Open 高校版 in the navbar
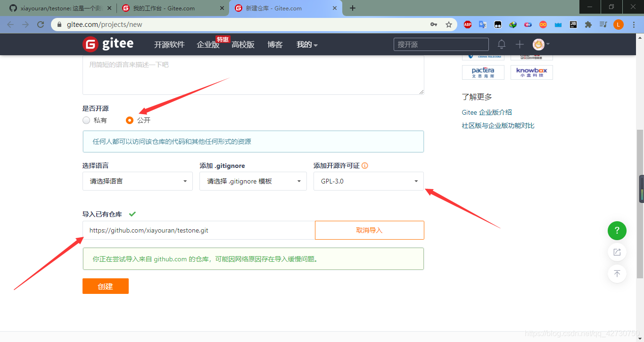This screenshot has width=644, height=342. [x=243, y=45]
